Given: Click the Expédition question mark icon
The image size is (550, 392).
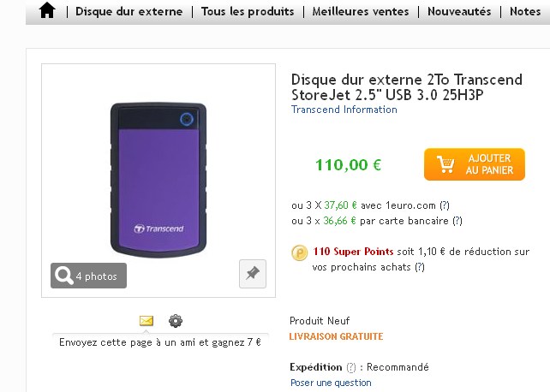Looking at the screenshot, I should pyautogui.click(x=351, y=367).
